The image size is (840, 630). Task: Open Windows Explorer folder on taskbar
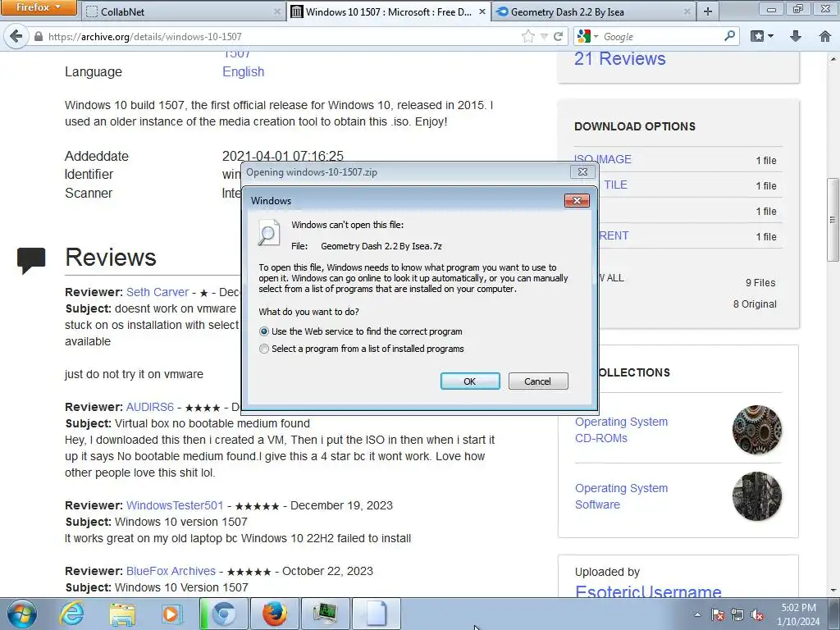[x=122, y=614]
